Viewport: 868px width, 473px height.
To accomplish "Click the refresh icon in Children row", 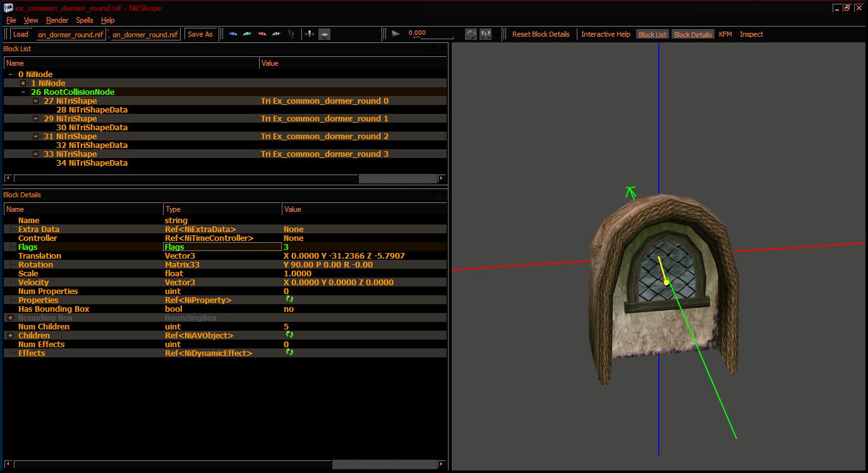I will (289, 335).
